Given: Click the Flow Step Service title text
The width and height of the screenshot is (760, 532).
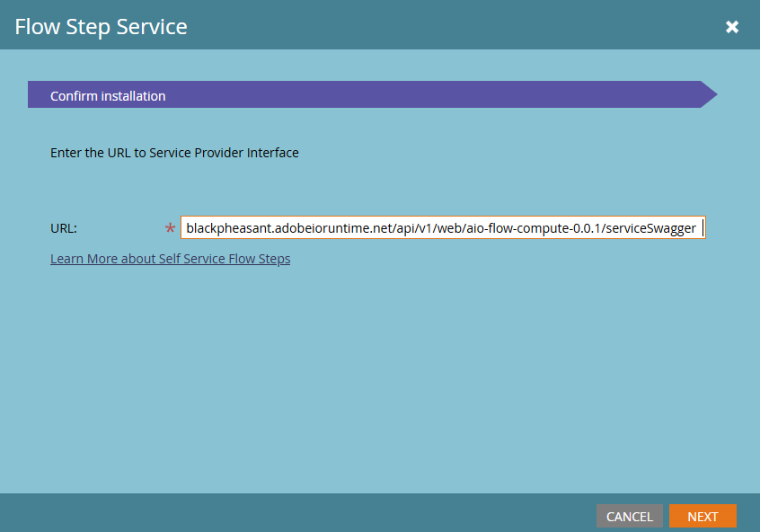Looking at the screenshot, I should (x=102, y=27).
